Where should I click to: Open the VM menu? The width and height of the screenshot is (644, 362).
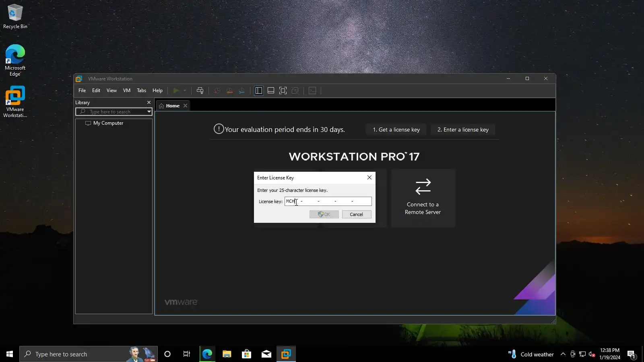127,90
